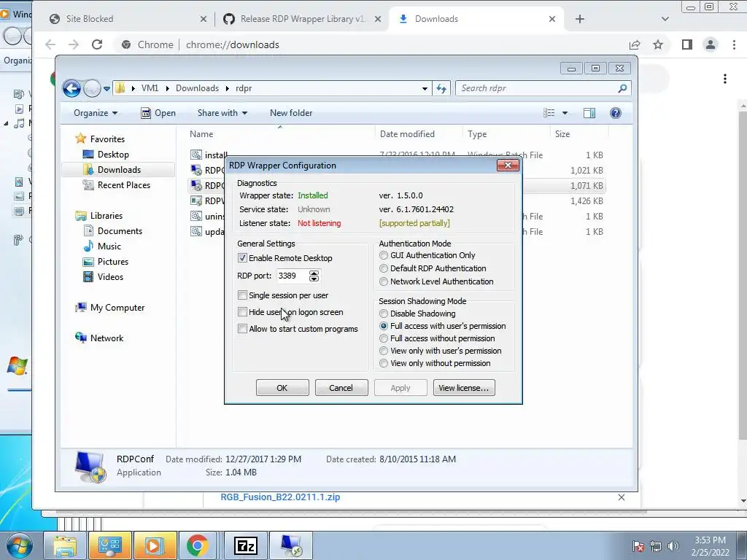Select Network in the navigation pane
The height and width of the screenshot is (560, 747).
107,338
